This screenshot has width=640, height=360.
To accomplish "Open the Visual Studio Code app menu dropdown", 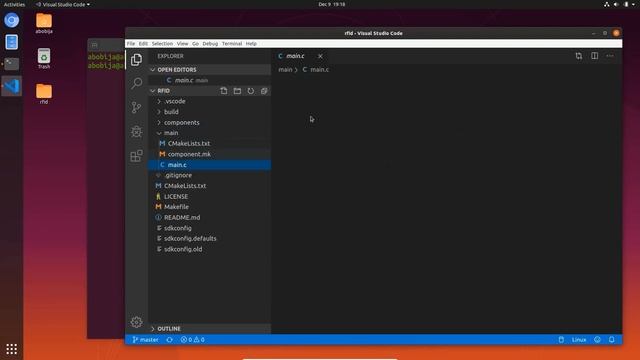I will coord(62,4).
